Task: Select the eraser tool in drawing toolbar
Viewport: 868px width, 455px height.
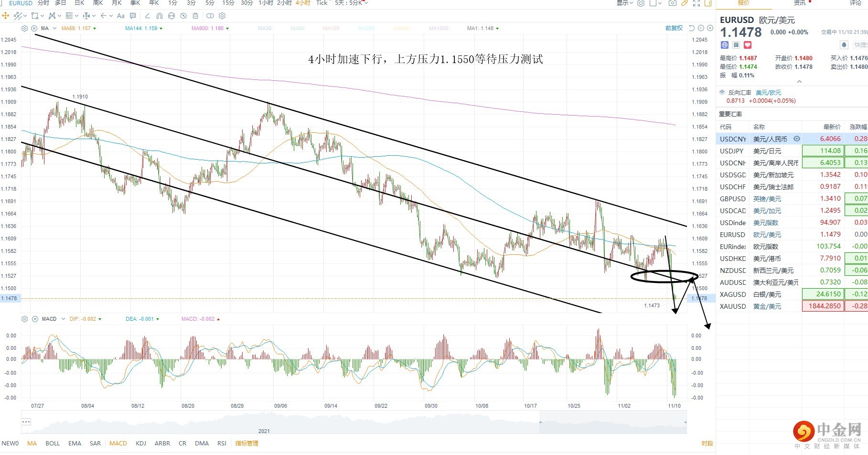Action: 147,16
